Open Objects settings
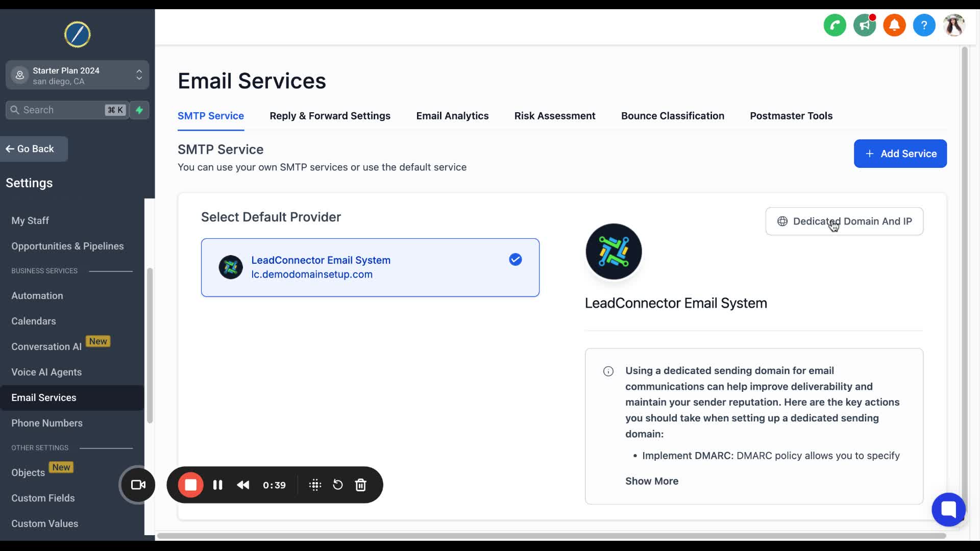This screenshot has height=551, width=980. (28, 472)
